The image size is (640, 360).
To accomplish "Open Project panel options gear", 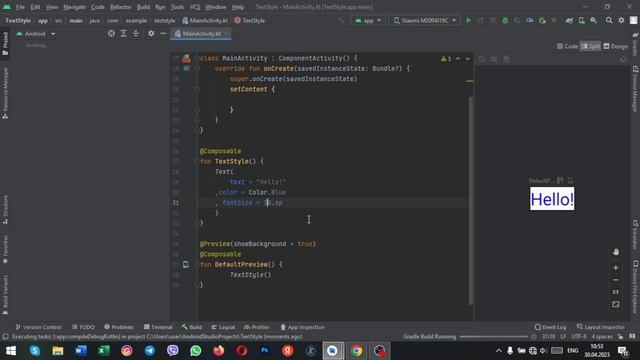I will 151,33.
